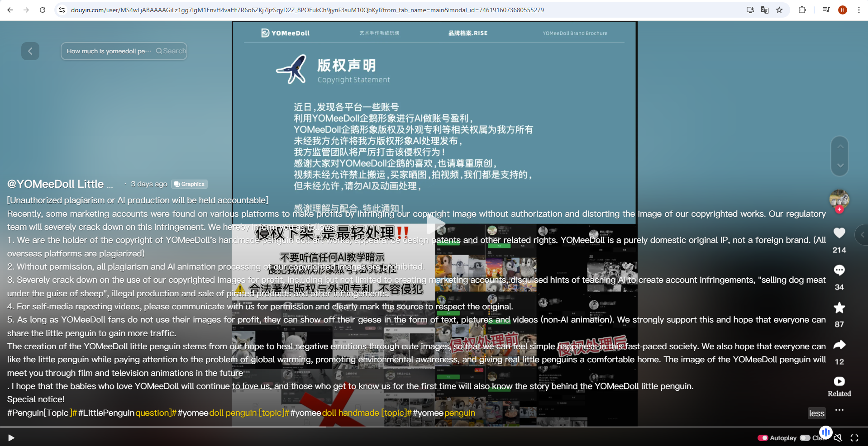Go to next video with down chevron
The height and width of the screenshot is (446, 868).
pyautogui.click(x=840, y=166)
